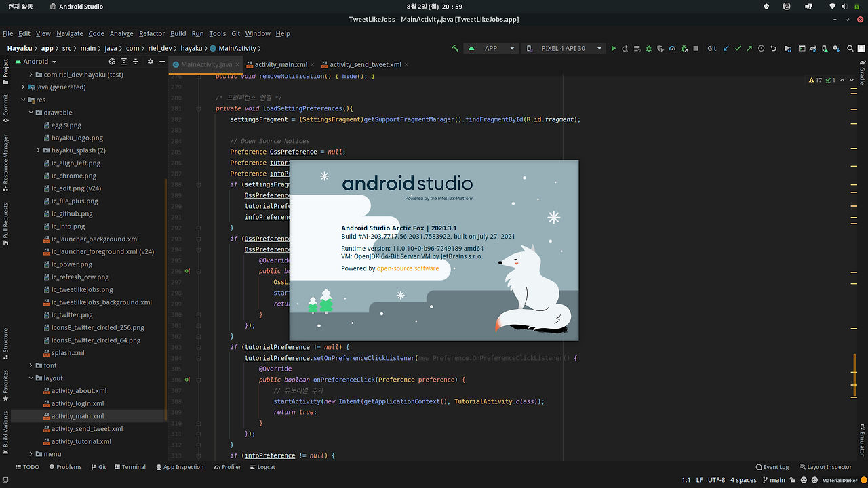Toggle the Favorites tool window button

[x=5, y=386]
